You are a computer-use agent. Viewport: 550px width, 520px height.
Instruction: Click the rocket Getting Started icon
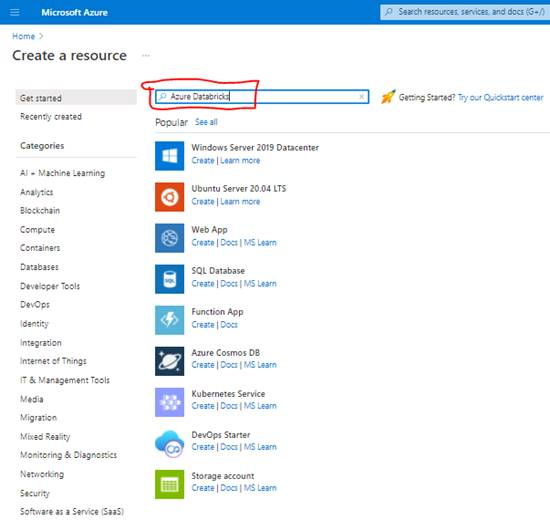388,97
